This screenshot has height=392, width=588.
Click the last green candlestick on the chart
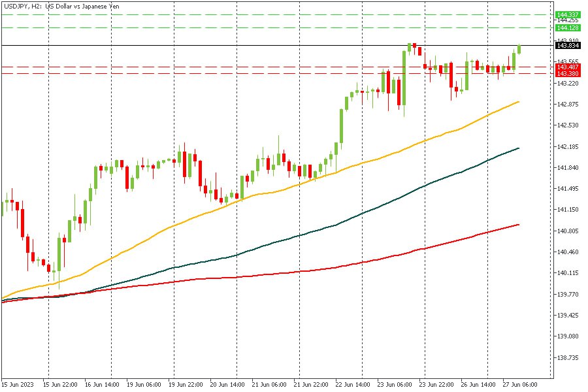(x=519, y=49)
